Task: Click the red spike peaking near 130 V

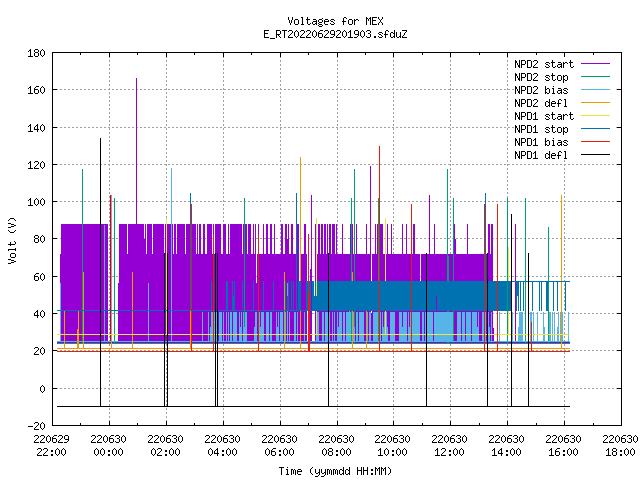Action: (x=380, y=248)
